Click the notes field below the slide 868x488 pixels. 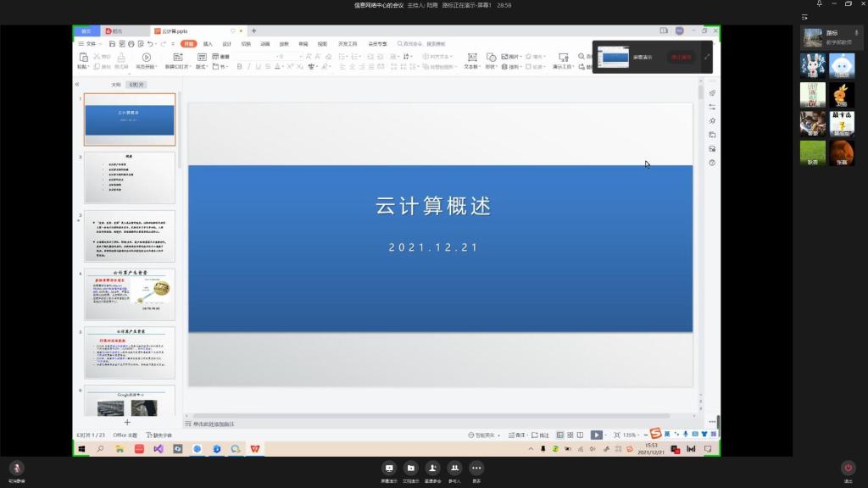click(339, 424)
